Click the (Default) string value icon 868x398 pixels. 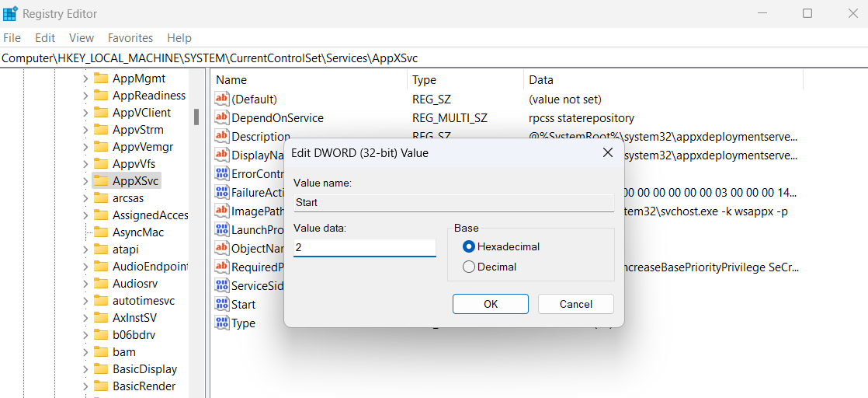pos(222,99)
